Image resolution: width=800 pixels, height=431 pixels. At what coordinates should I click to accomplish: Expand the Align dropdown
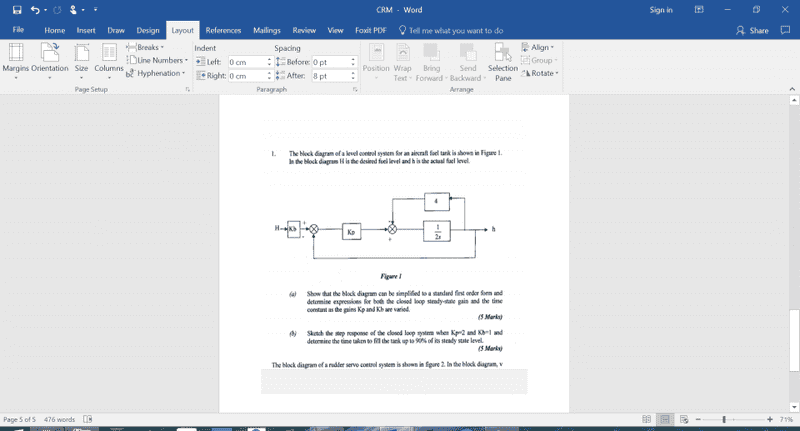tap(538, 47)
